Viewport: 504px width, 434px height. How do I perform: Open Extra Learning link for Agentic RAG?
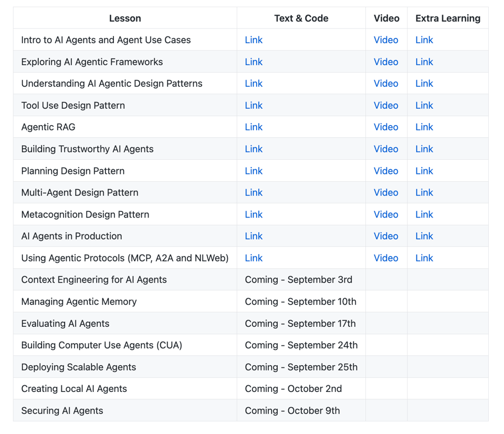click(x=424, y=127)
